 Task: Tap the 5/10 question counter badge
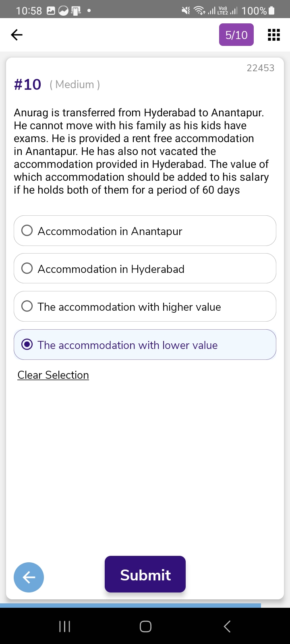[236, 35]
